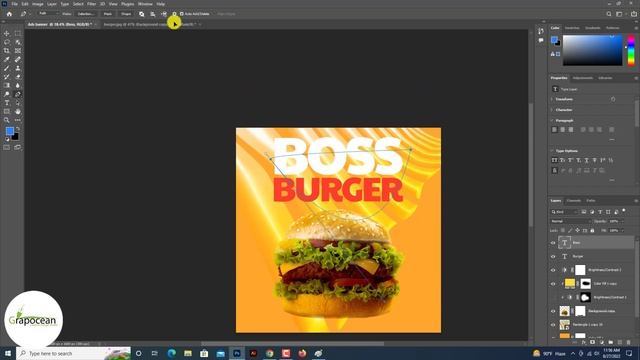Click the Windows search box
The image size is (640, 360).
[74, 353]
